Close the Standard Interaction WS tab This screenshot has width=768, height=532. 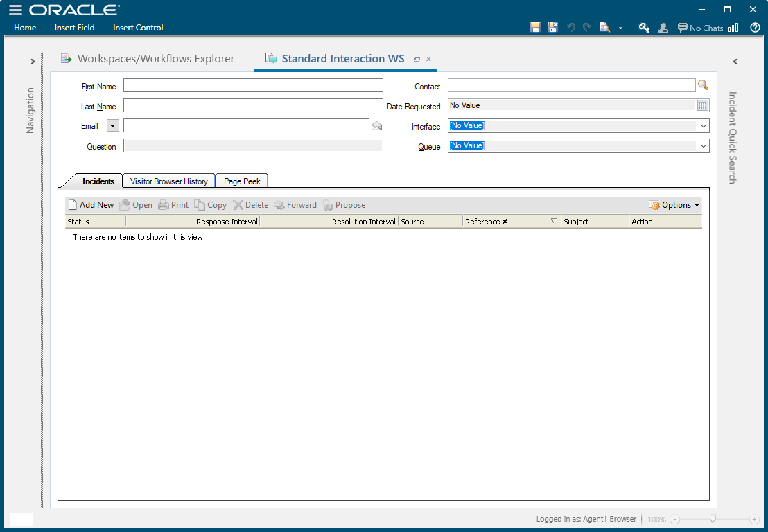(428, 59)
